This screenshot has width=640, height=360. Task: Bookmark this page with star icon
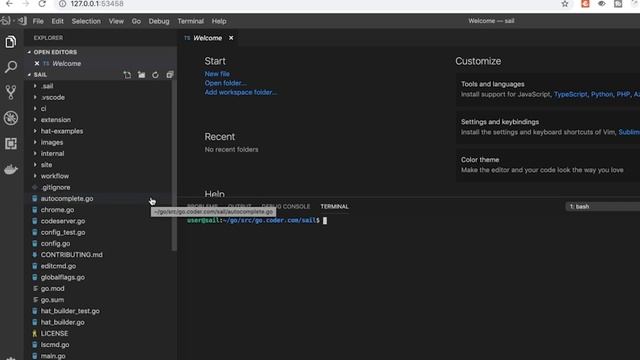tap(565, 4)
